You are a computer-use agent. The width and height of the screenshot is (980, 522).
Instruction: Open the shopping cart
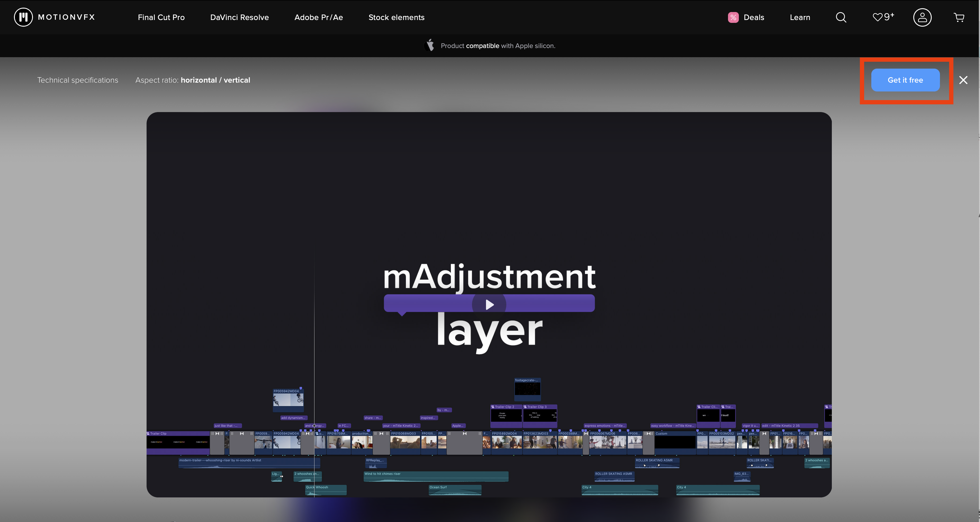point(959,17)
